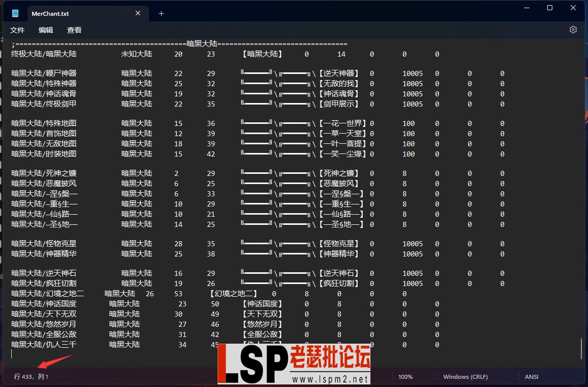Click text 暗黑大陆/神话魂骨
The image size is (588, 387).
click(x=44, y=93)
